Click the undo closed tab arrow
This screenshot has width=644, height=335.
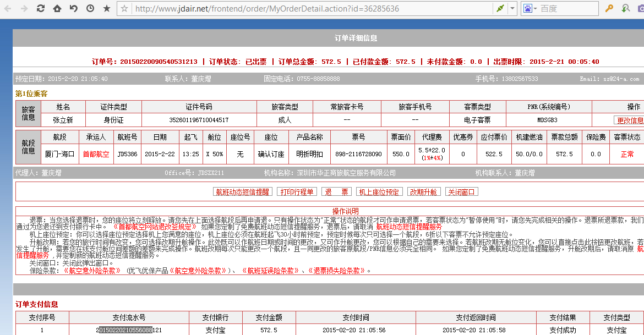74,8
